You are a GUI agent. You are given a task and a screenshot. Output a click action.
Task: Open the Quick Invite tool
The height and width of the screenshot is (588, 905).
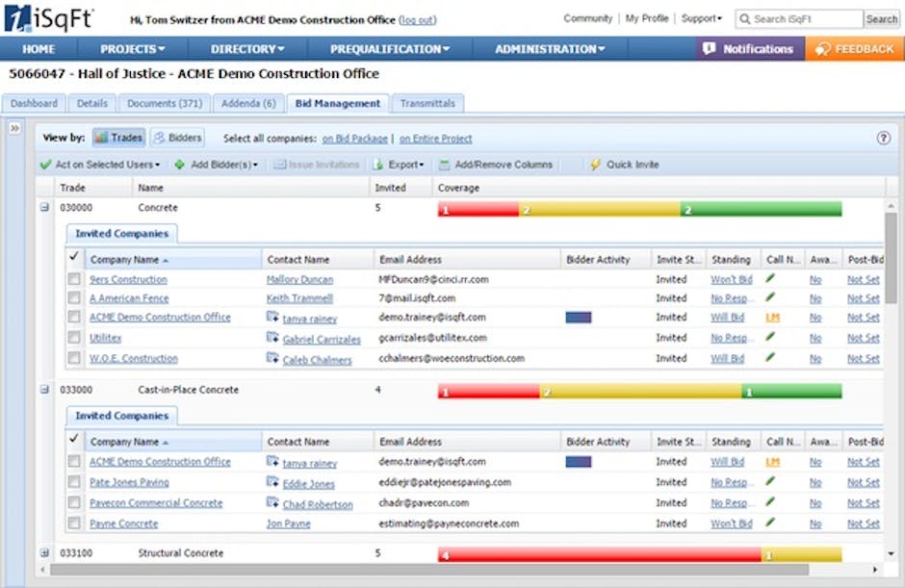[631, 165]
